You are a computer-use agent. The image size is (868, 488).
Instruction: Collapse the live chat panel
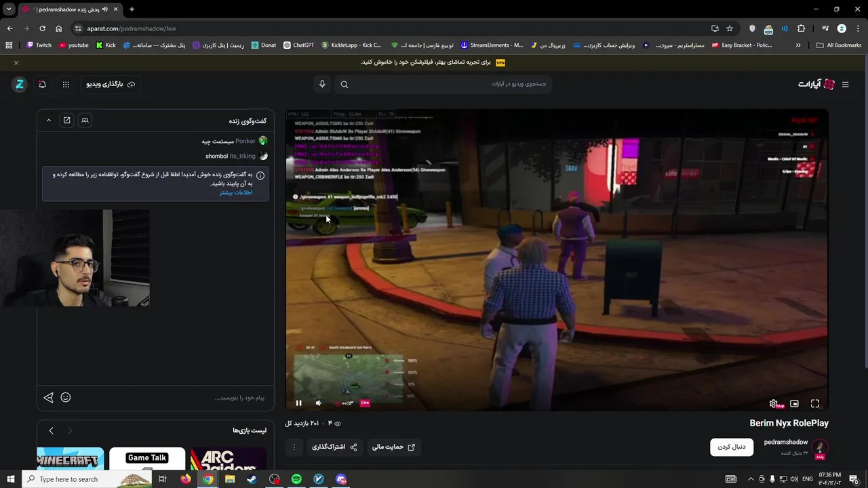(x=48, y=120)
